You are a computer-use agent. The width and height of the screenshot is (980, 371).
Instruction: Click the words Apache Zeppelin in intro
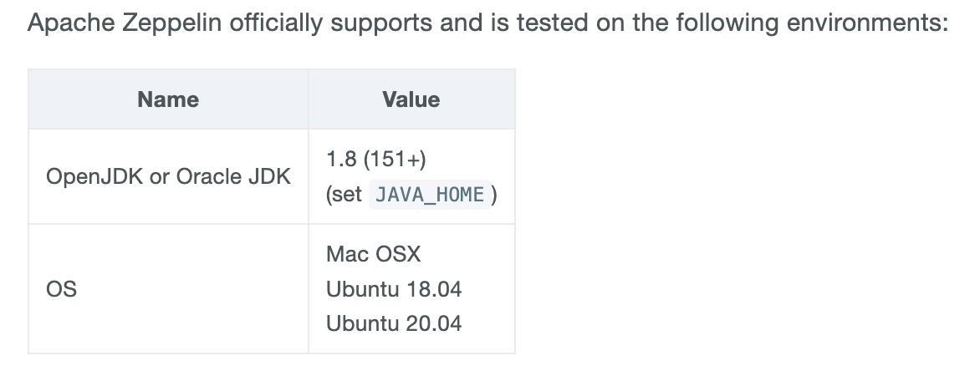click(x=125, y=23)
